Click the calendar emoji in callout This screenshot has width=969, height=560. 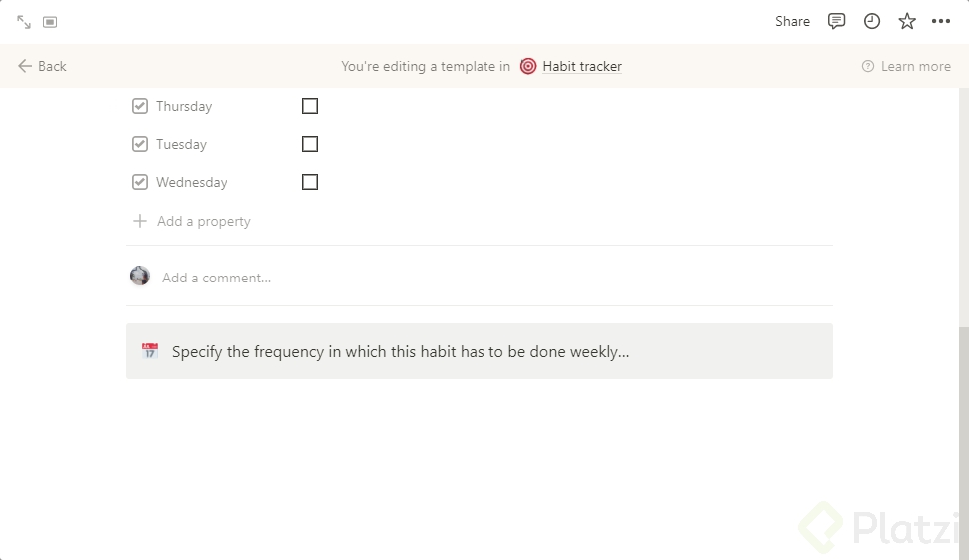click(150, 351)
